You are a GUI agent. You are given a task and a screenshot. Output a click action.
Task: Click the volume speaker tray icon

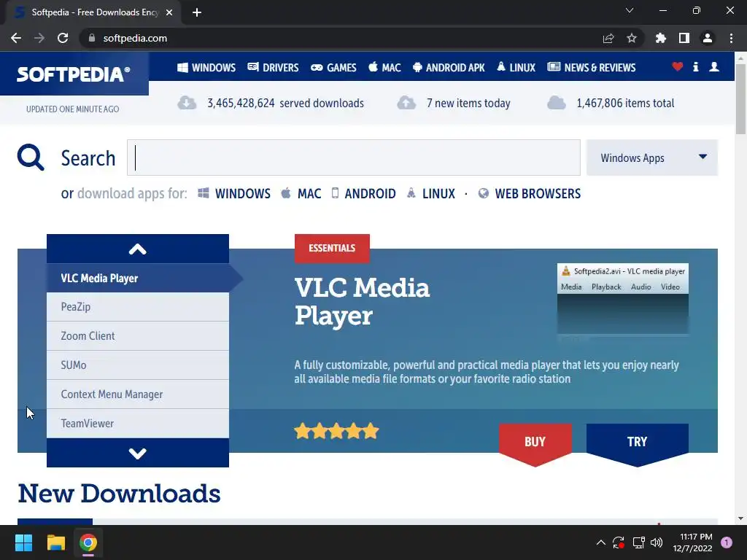pos(657,542)
